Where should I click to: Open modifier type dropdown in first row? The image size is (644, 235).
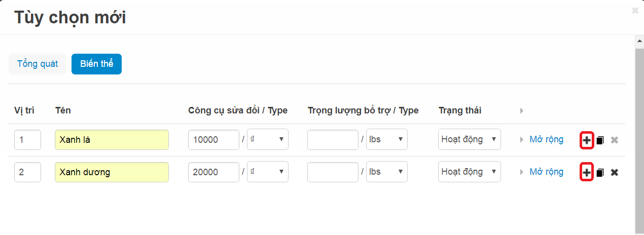pos(268,139)
